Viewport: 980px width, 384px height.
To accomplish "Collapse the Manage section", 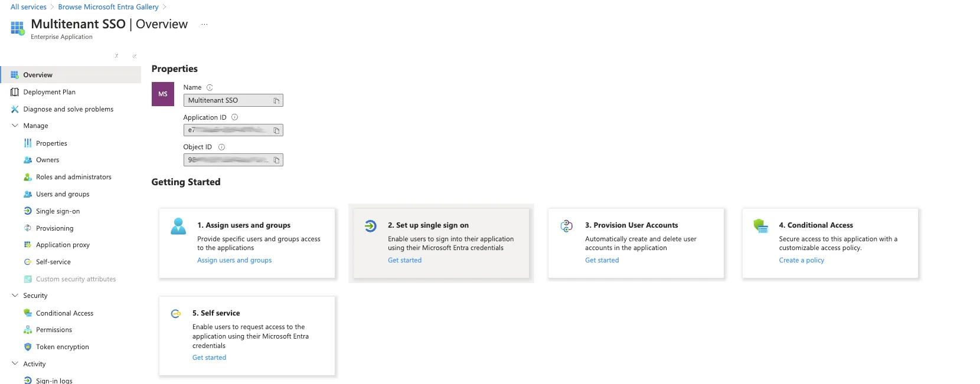I will pos(15,126).
